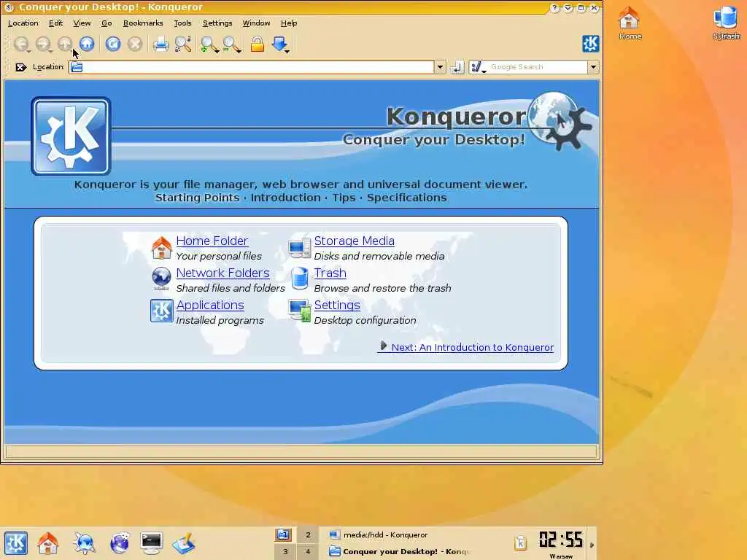Open the Network Folders link
The image size is (747, 560).
click(223, 273)
